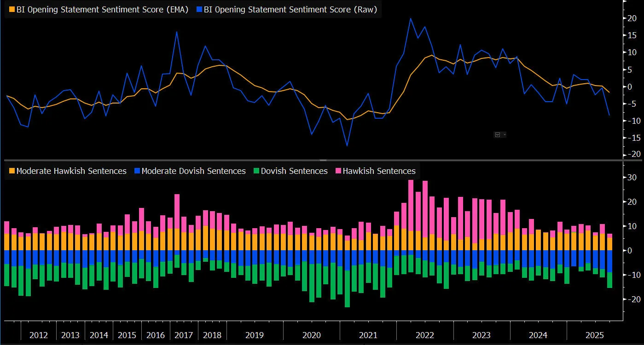Screen dimensions: 644x345
Task: Toggle the Dovish Sentences legend label
Action: [294, 171]
